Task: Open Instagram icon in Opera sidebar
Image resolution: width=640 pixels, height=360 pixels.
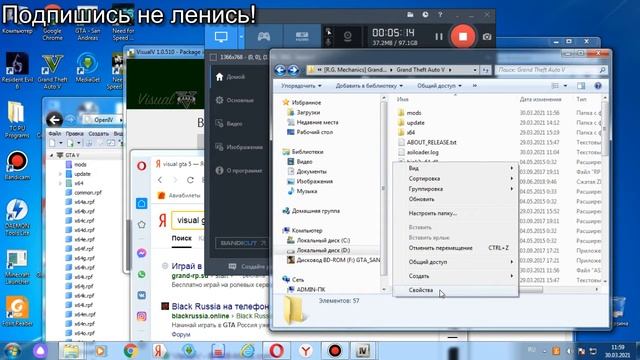Action: pos(141,316)
